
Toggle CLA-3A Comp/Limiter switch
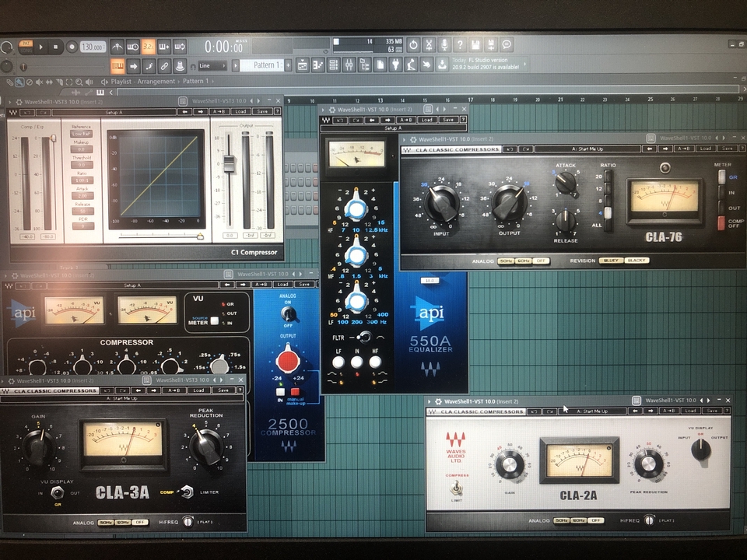pos(187,492)
